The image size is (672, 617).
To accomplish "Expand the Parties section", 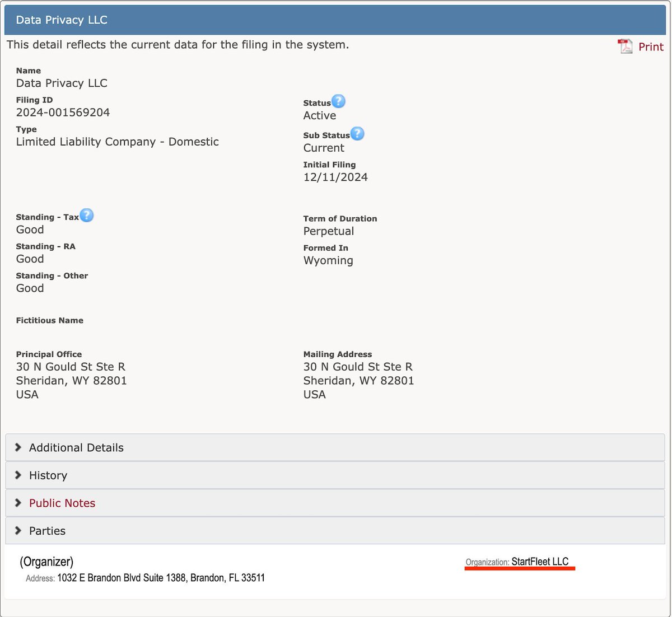I will 335,531.
